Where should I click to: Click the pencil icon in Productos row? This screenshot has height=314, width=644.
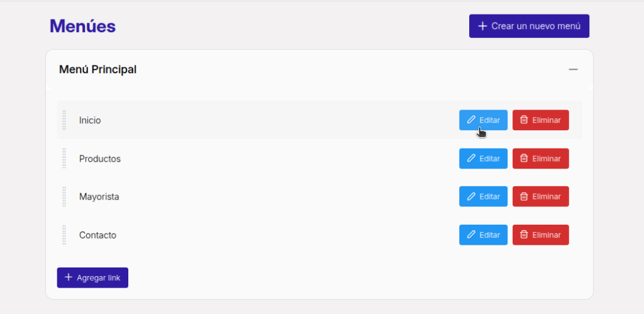pyautogui.click(x=471, y=158)
